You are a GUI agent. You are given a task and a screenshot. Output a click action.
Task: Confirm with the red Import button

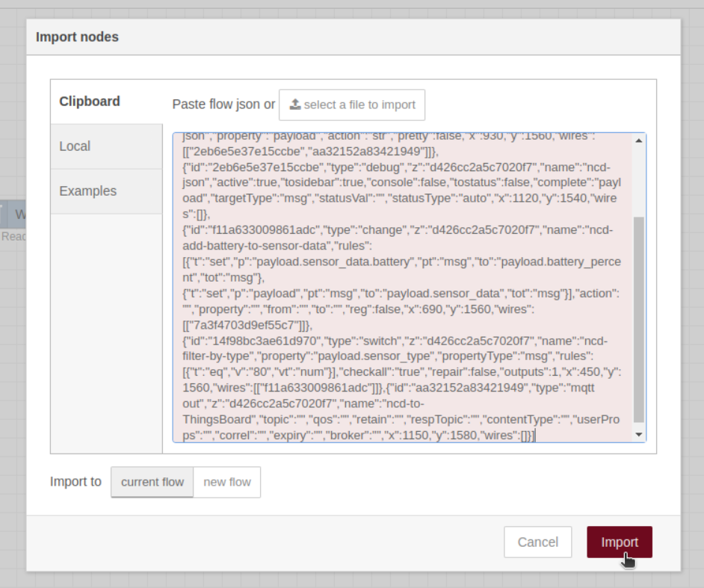pos(619,542)
